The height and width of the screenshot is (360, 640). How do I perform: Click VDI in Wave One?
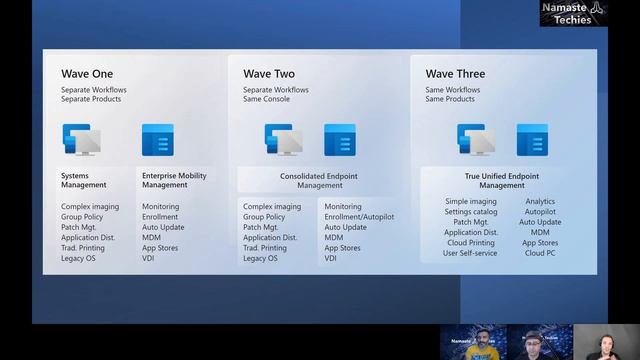pyautogui.click(x=148, y=258)
